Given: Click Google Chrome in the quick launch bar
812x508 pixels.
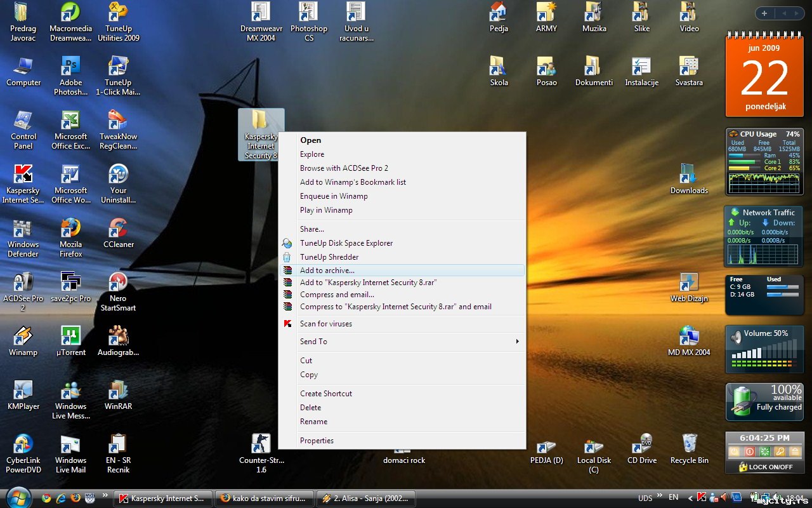Looking at the screenshot, I should coord(46,498).
